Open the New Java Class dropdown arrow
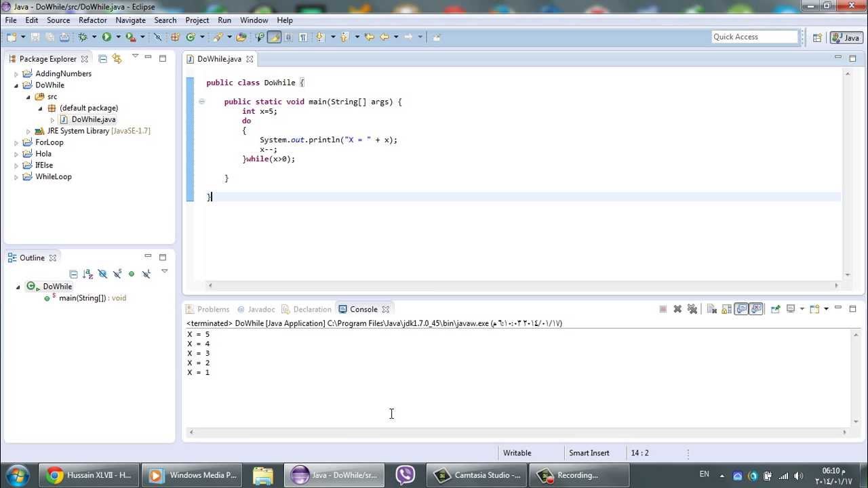 [202, 37]
